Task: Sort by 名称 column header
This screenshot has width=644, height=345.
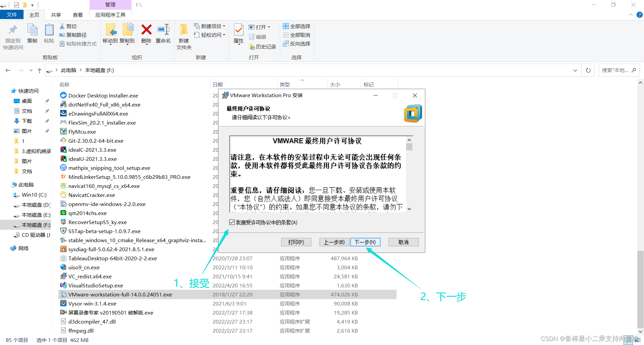Action: pos(64,84)
